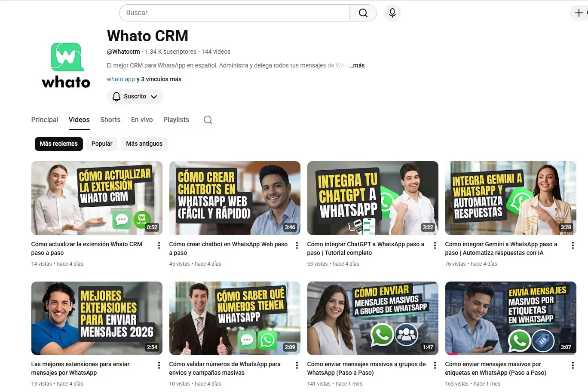Open options for 'Cómo integrar Gemini' video
The width and height of the screenshot is (588, 392).
(x=573, y=245)
